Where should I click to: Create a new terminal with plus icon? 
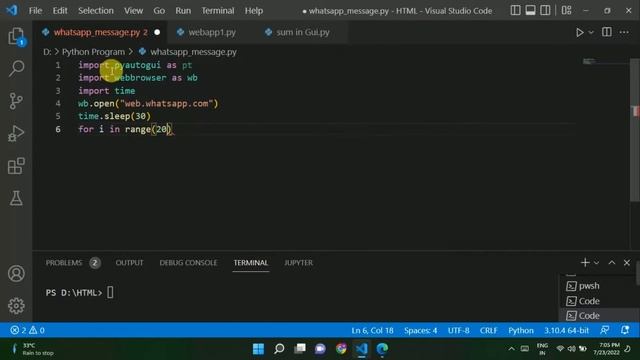585,263
